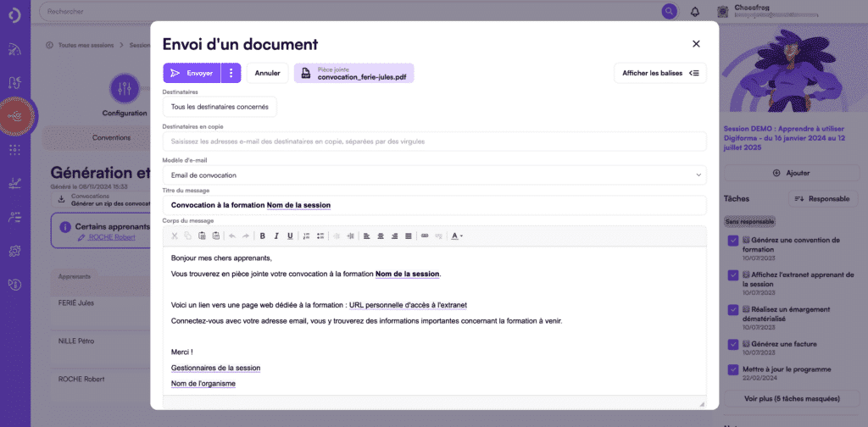Screen dimensions: 868x427
Task: Toggle Affichez l'extranet apprenant task checkbox
Action: pyautogui.click(x=733, y=274)
